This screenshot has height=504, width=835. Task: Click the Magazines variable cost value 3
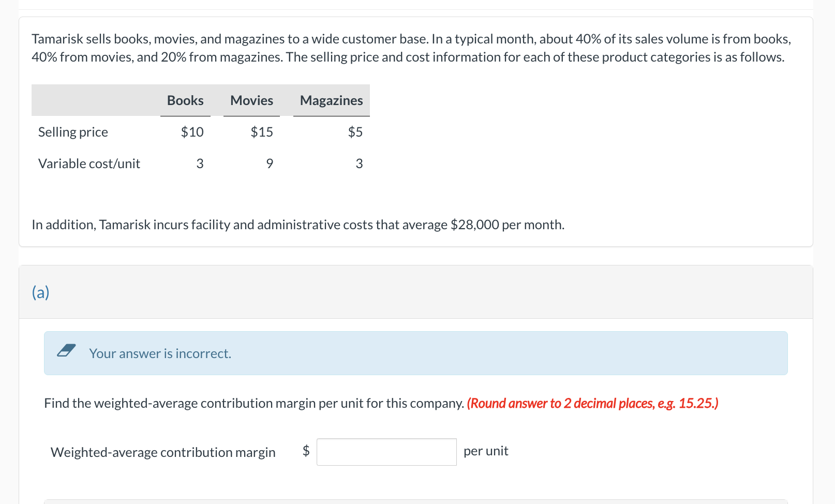[x=359, y=164]
